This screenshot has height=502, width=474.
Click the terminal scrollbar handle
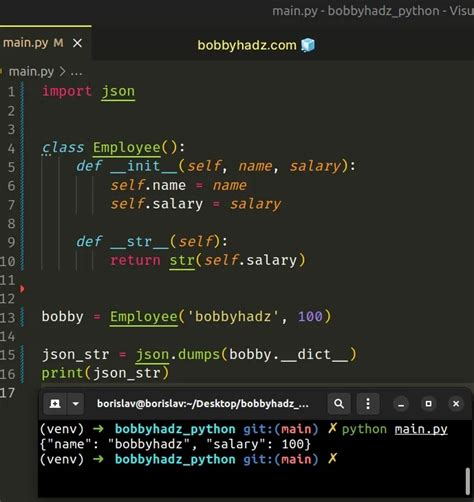[468, 481]
